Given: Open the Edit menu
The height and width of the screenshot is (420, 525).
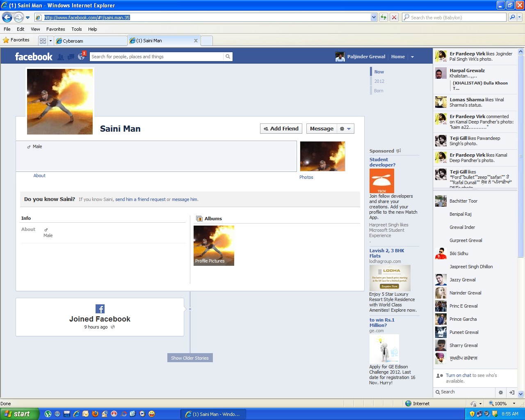Looking at the screenshot, I should click(x=21, y=29).
